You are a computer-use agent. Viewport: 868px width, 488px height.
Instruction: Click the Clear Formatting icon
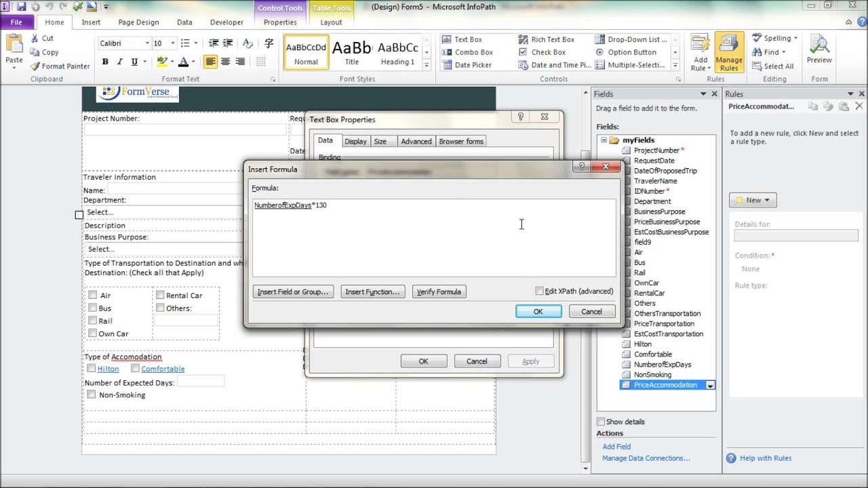(x=248, y=43)
